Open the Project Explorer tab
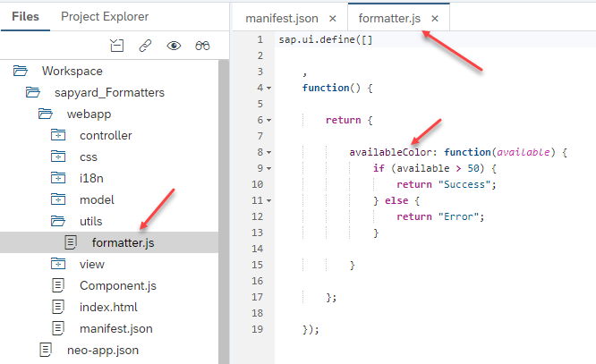 (105, 17)
